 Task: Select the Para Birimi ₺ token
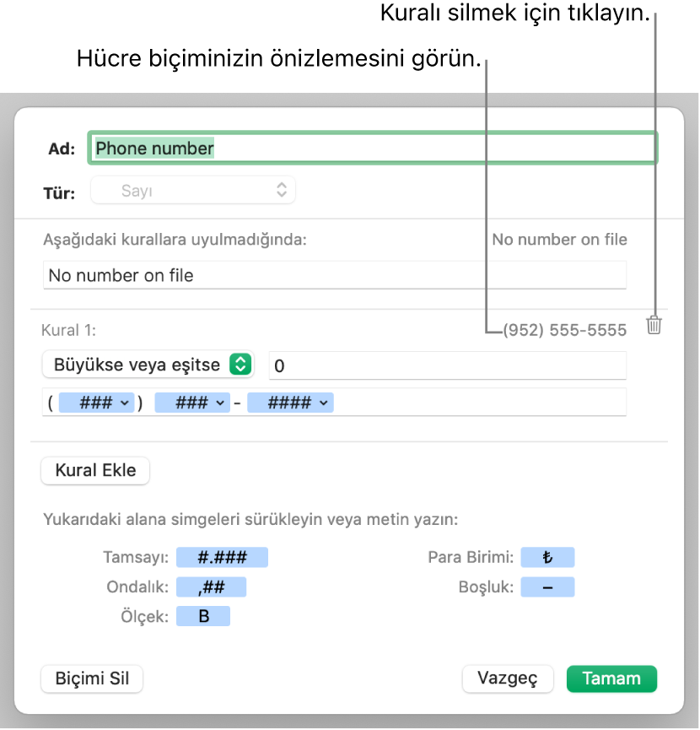(547, 557)
